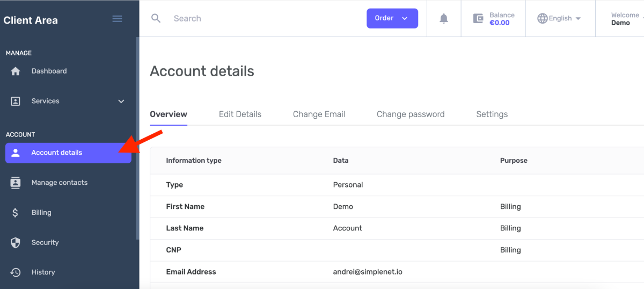Viewport: 644px width, 289px height.
Task: Open the English language dropdown
Action: coord(560,18)
